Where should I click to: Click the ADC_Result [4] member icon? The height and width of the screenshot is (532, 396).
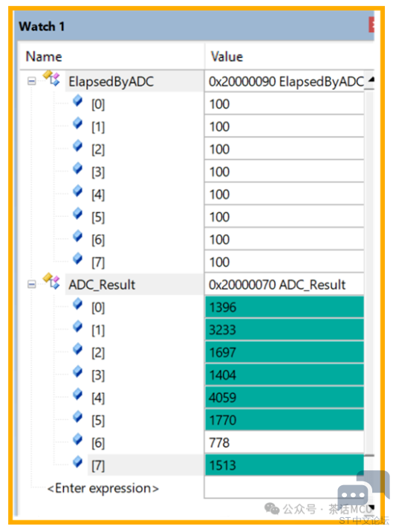click(x=78, y=395)
